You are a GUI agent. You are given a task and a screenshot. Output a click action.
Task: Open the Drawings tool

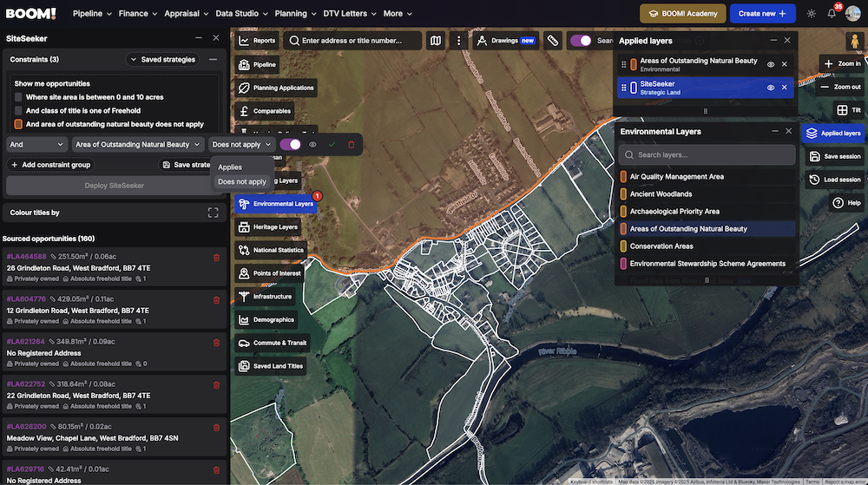[x=506, y=41]
